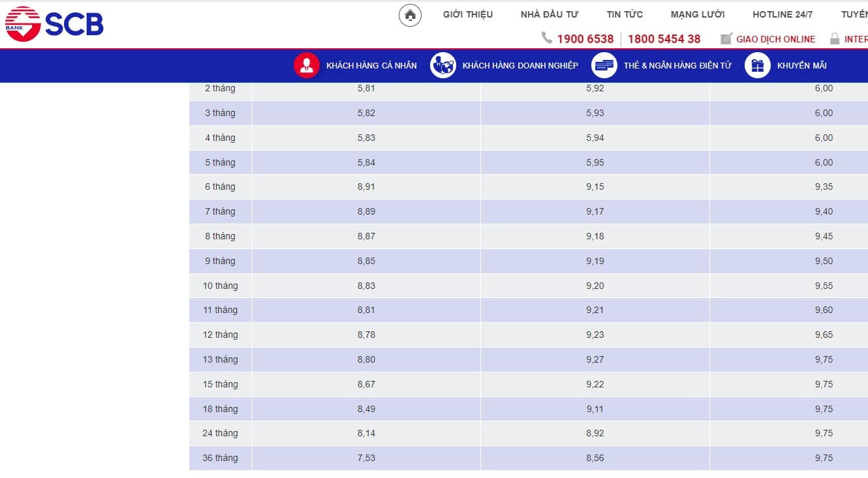Click the 6,00 value in the 2 tháng row

(x=824, y=88)
